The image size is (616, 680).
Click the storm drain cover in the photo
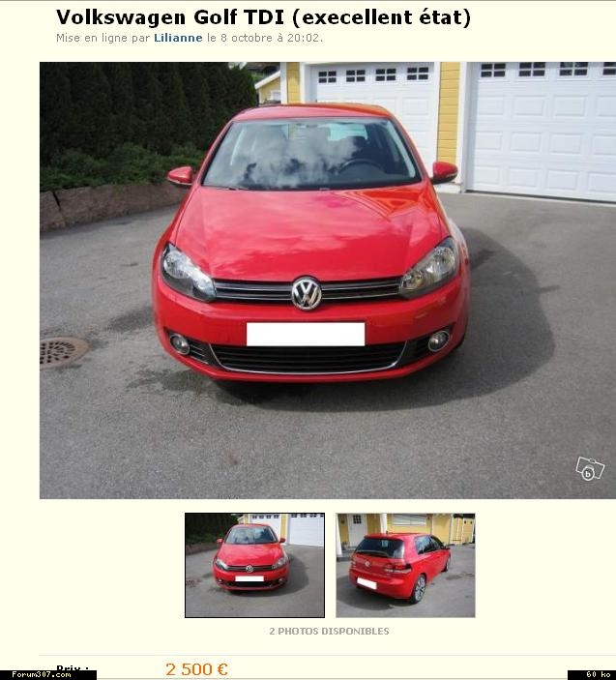(63, 353)
